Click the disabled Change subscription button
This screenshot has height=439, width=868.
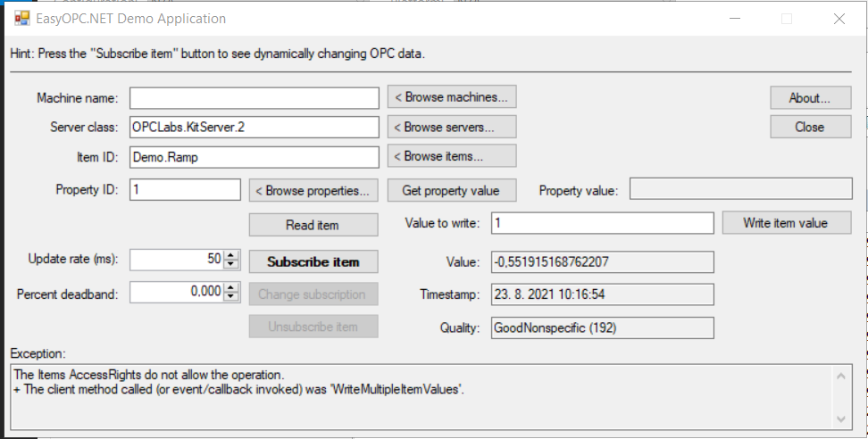pos(313,294)
